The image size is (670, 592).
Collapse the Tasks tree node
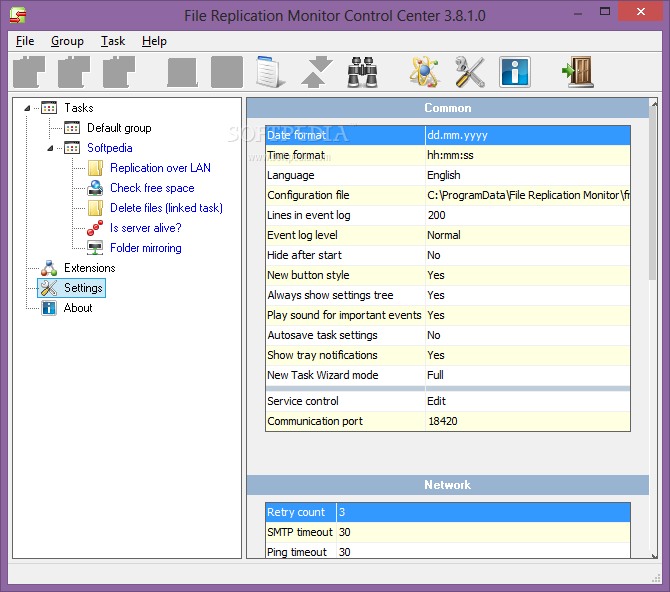[27, 108]
